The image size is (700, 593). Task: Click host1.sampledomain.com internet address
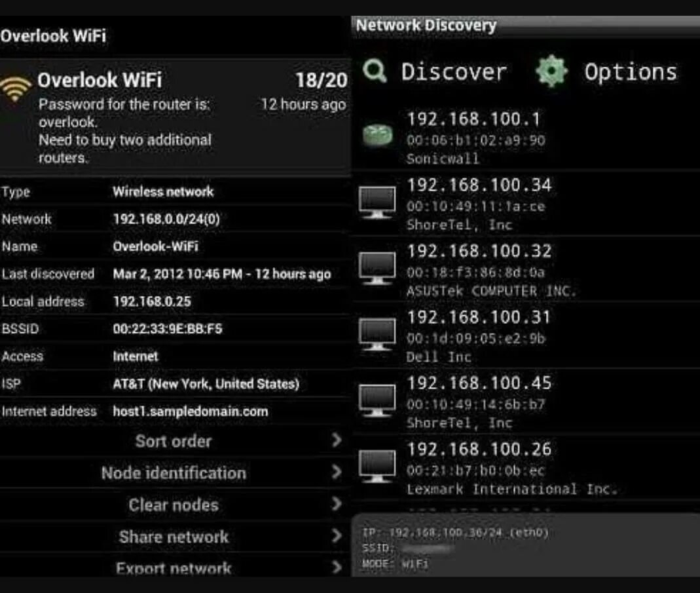(x=191, y=411)
